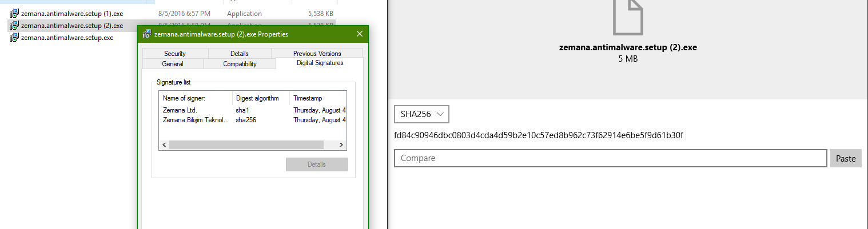
Task: Select the zemana.antimalware.setup.exe file icon
Action: pyautogui.click(x=14, y=38)
